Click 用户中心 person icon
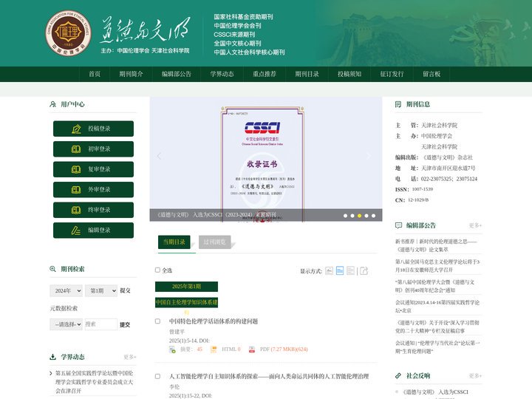Screen dimensions: 532x399 (x=53, y=104)
